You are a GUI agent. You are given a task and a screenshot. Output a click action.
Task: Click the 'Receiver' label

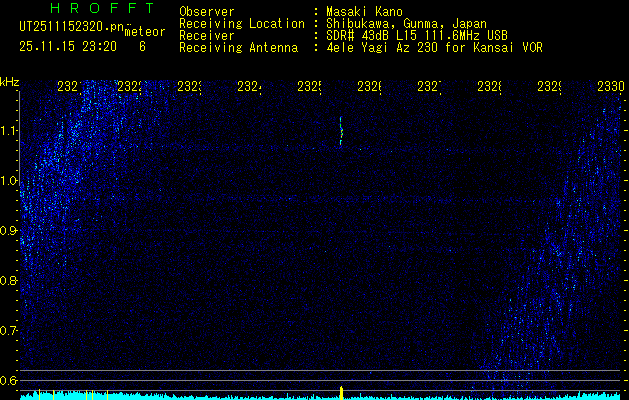(207, 36)
